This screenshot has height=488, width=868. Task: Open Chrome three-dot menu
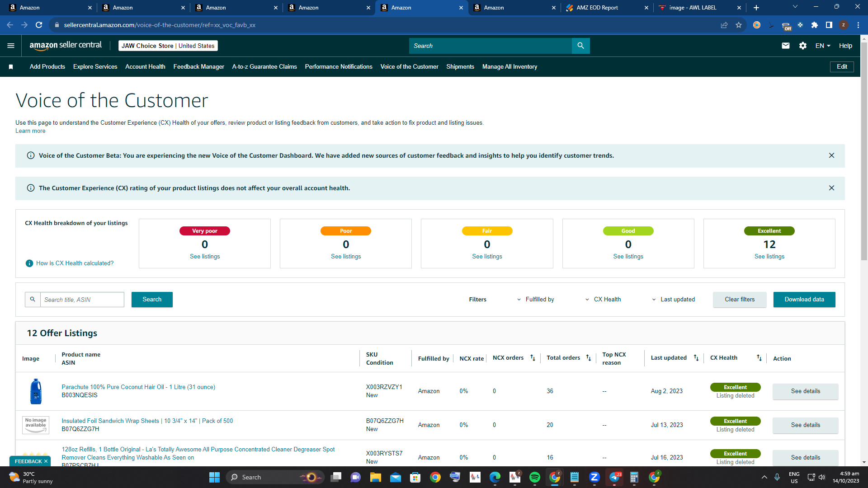click(858, 25)
